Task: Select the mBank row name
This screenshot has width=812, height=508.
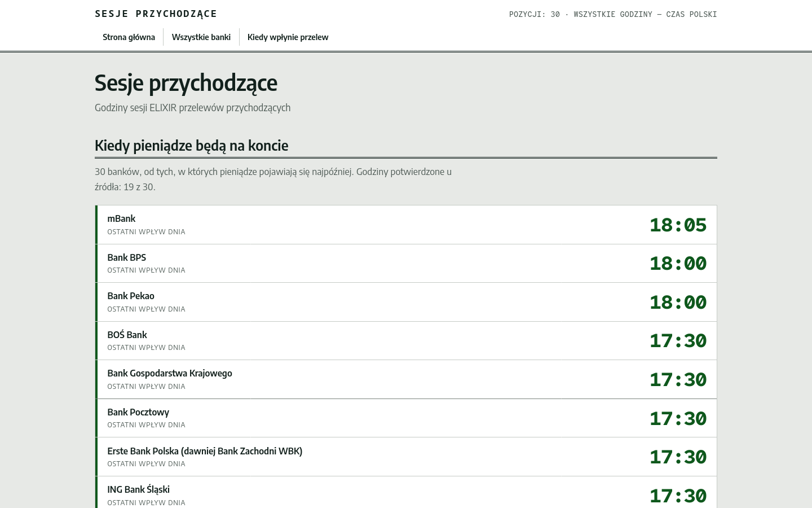Action: click(121, 218)
